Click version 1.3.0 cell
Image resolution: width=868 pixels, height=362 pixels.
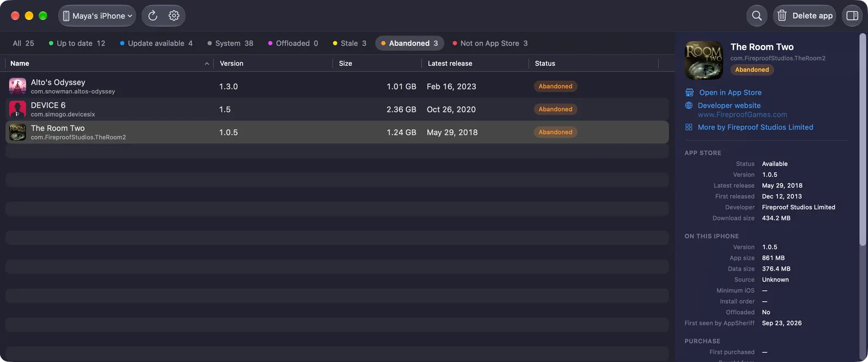click(x=228, y=86)
